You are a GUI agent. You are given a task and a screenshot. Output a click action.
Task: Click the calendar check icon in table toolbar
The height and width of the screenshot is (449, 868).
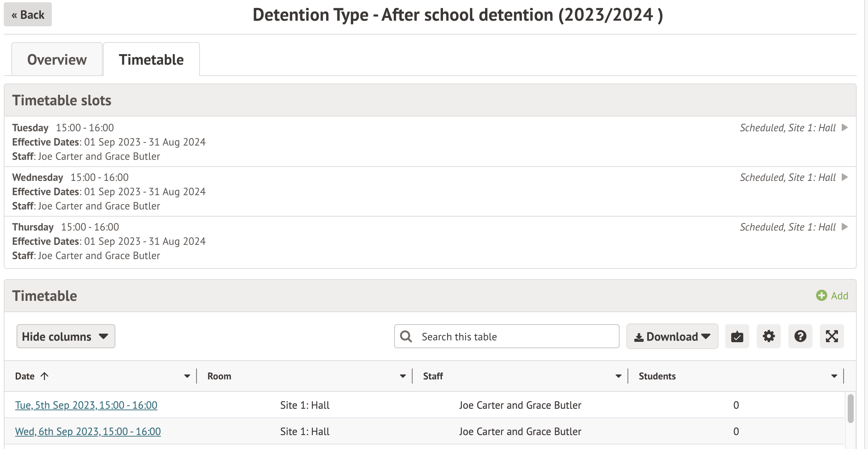(x=737, y=336)
